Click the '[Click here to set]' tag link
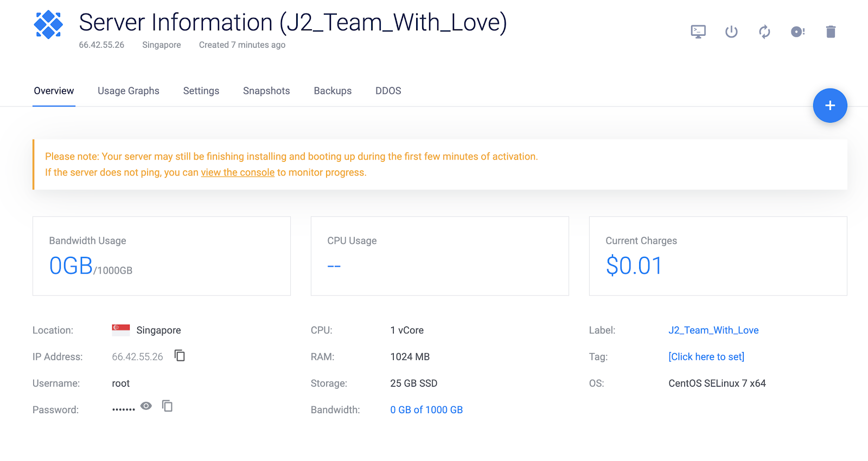This screenshot has width=868, height=461. tap(706, 357)
